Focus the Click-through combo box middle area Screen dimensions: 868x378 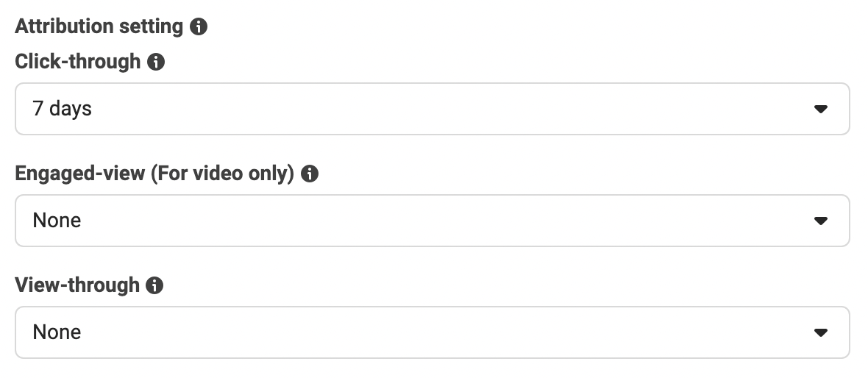pyautogui.click(x=433, y=109)
